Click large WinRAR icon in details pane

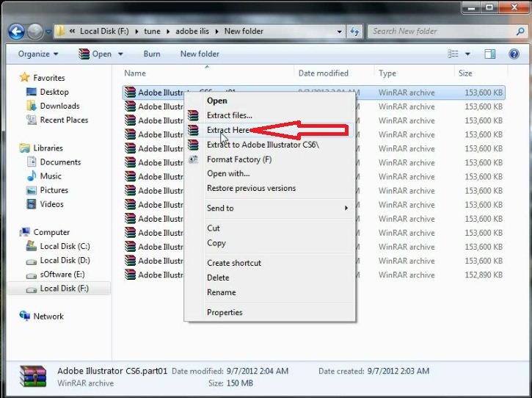pos(33,376)
